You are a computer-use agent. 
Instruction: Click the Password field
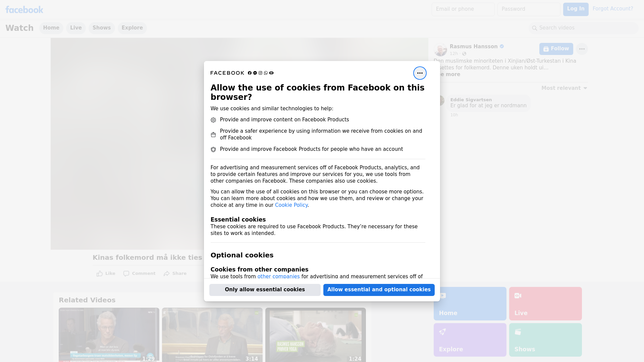coord(529,9)
